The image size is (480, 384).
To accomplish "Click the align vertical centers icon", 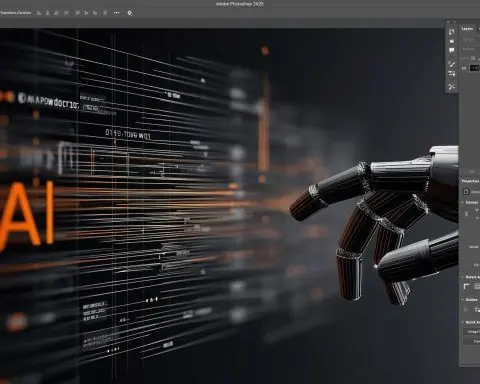I will click(86, 13).
